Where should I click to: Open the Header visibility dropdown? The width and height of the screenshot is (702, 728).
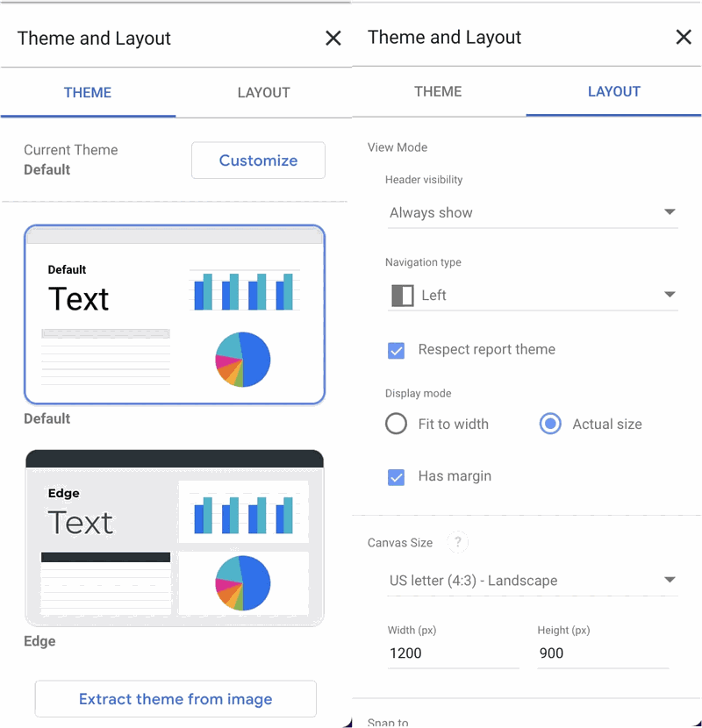click(532, 212)
